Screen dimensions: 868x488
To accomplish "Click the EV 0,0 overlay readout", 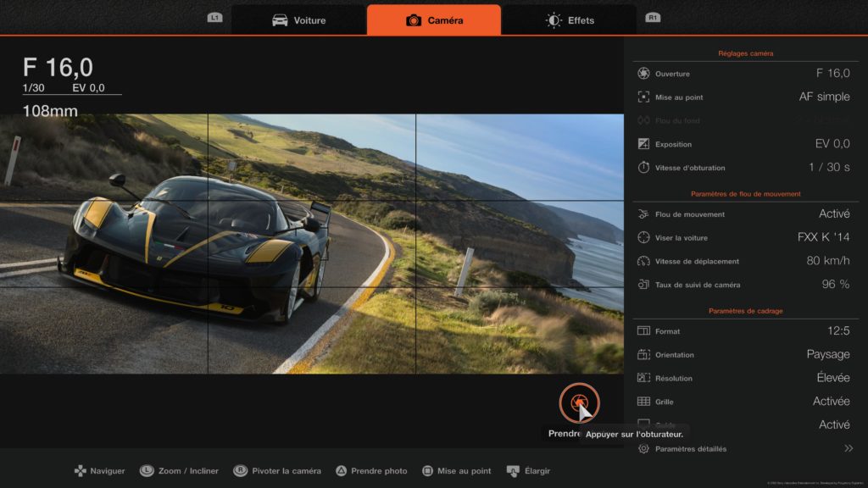I will tap(88, 88).
